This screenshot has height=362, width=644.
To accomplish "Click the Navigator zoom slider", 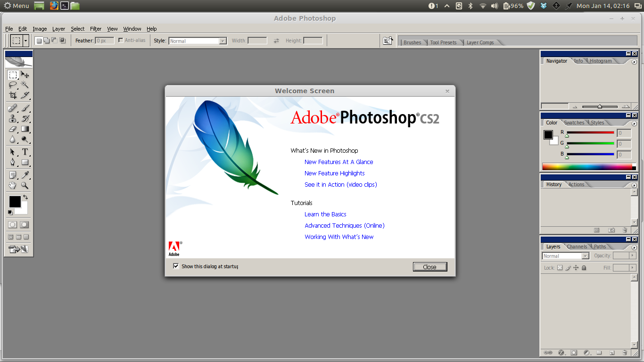I will click(600, 107).
